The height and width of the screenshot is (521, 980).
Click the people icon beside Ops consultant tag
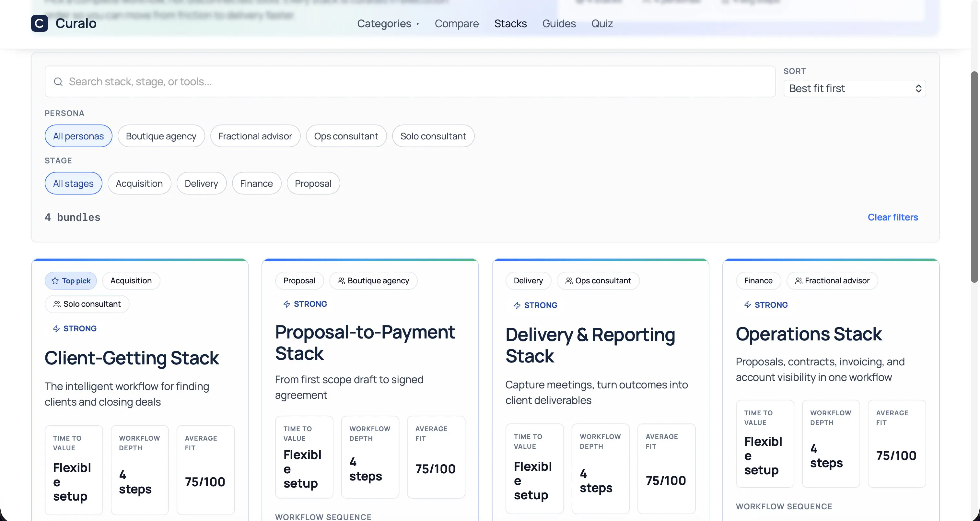pos(569,281)
